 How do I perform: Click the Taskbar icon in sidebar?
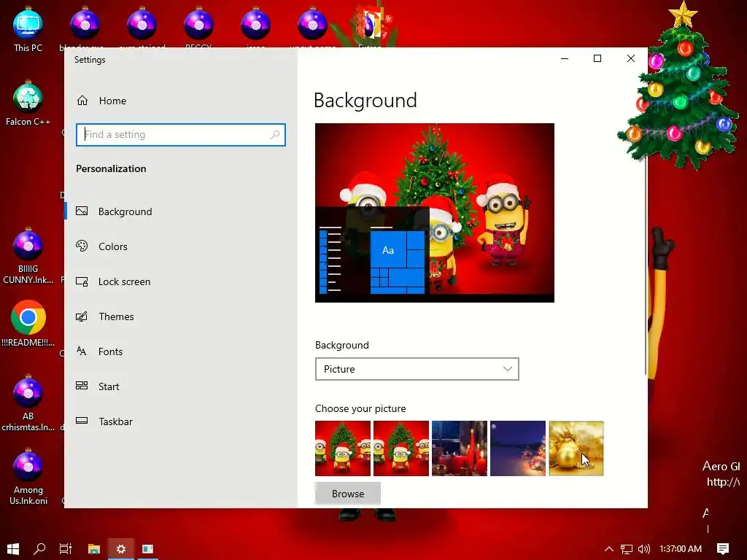82,421
